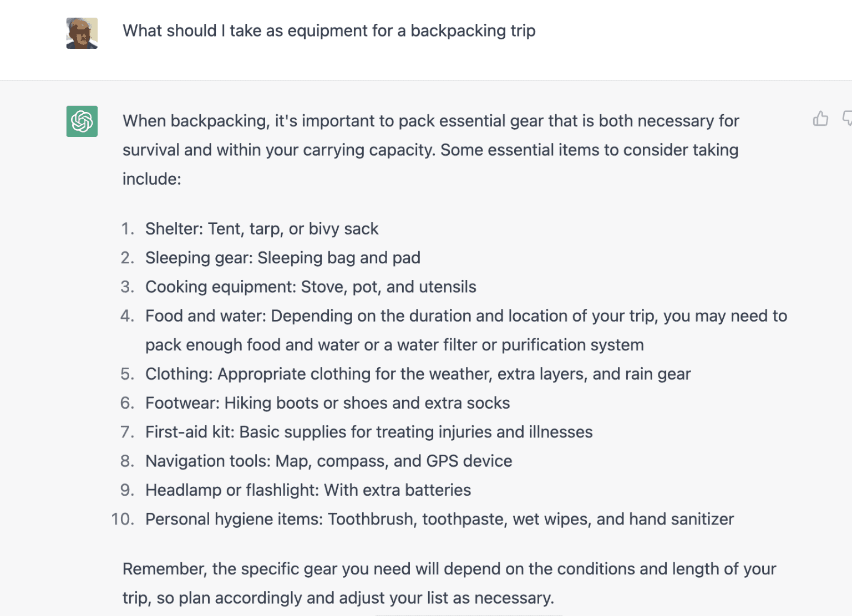Viewport: 852px width, 616px height.
Task: Select the 'Sleeping gear' list item
Action: point(283,258)
